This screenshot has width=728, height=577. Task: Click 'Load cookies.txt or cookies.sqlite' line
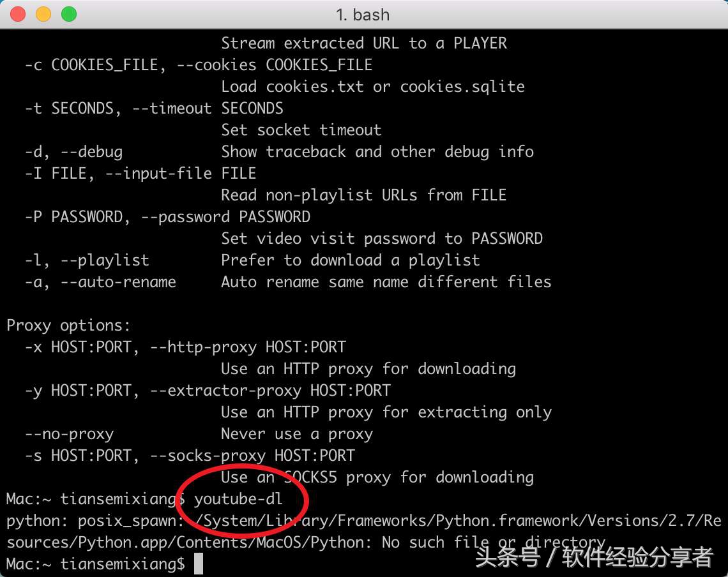[x=373, y=87]
